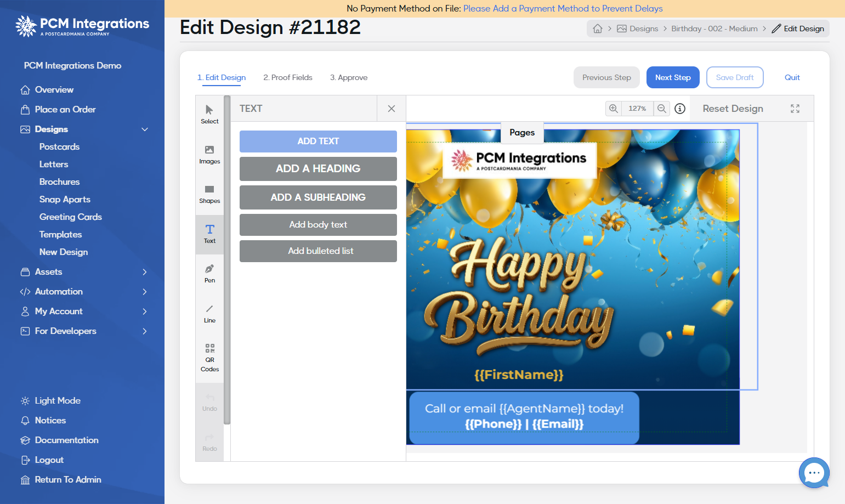This screenshot has width=845, height=504.
Task: Collapse the Designs menu section
Action: point(145,129)
